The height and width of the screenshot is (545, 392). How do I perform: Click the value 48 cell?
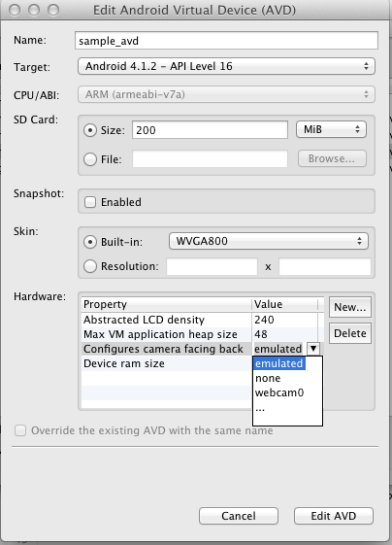click(284, 334)
